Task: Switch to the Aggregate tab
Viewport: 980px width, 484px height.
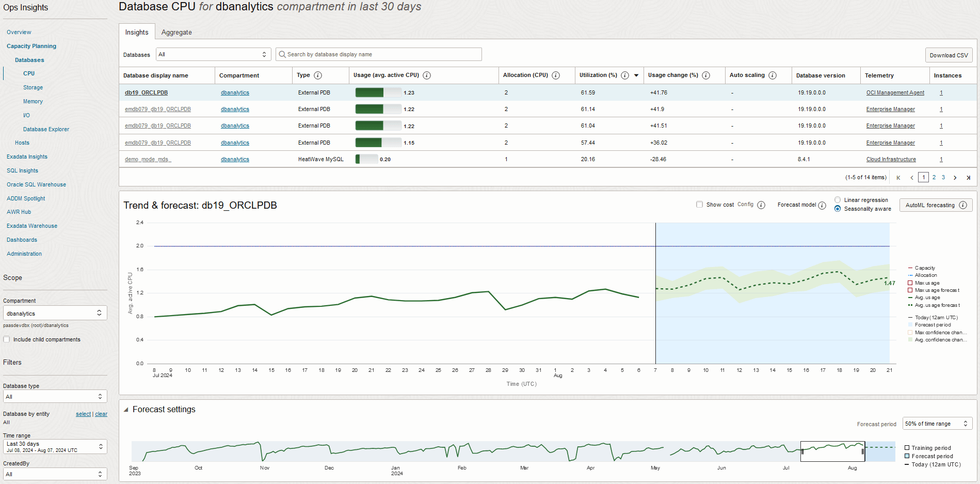Action: point(176,32)
